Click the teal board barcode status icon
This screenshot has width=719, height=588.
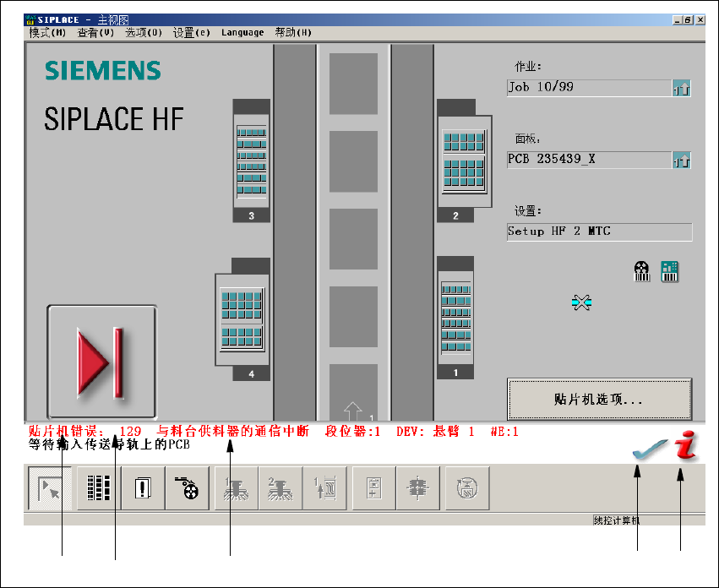(669, 271)
